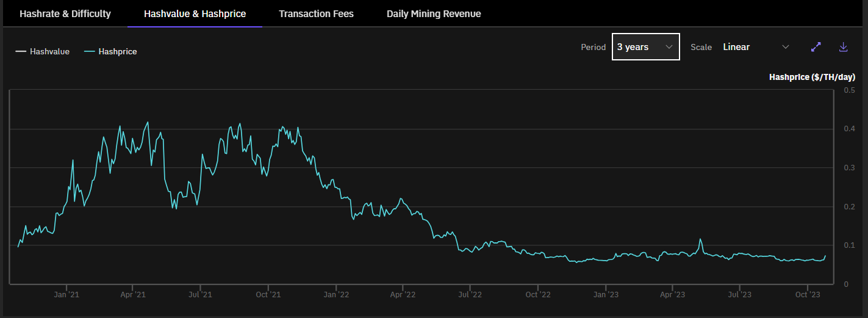868x318 pixels.
Task: Open the Daily Mining Revenue tab
Action: 434,13
